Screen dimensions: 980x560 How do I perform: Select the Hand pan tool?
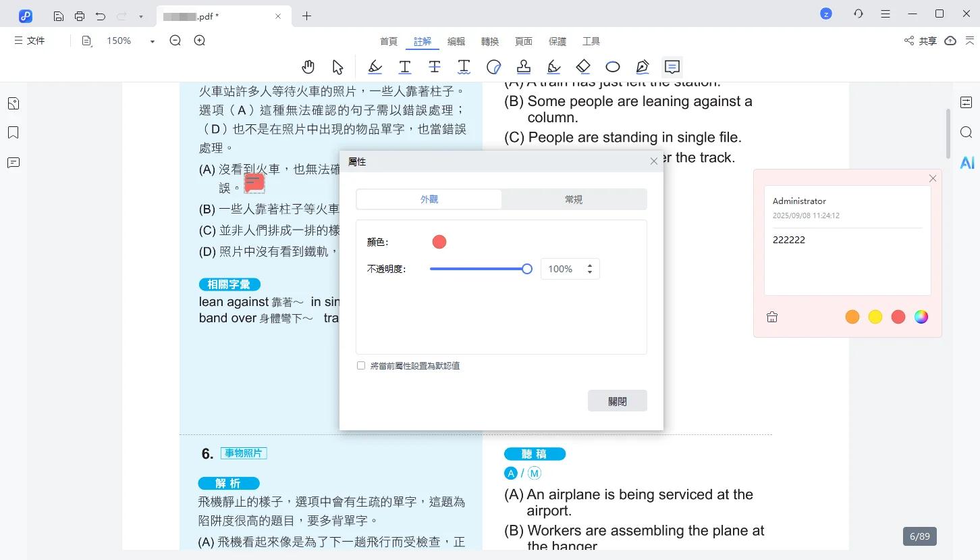click(x=308, y=66)
